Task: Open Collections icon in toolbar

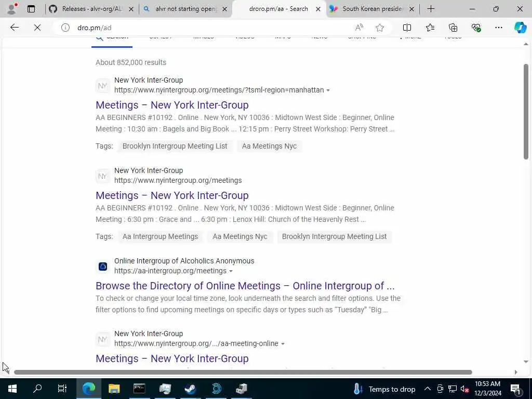Action: tap(453, 28)
